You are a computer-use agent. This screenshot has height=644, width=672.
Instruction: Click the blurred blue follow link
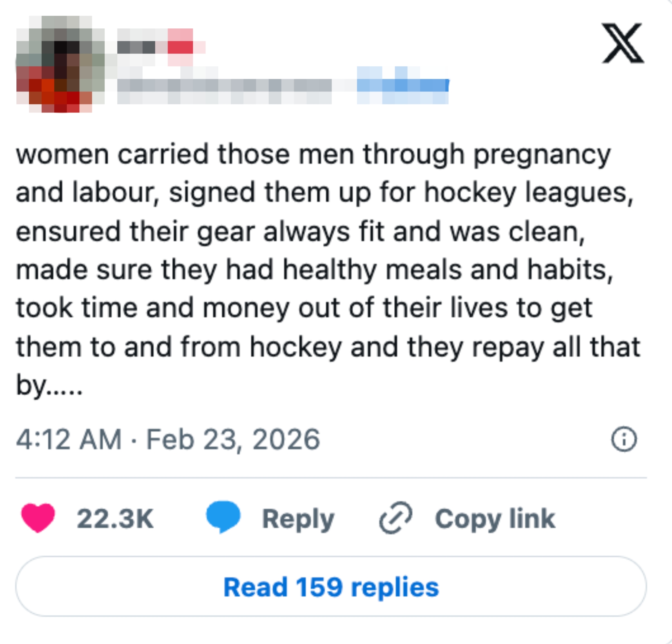pos(402,86)
